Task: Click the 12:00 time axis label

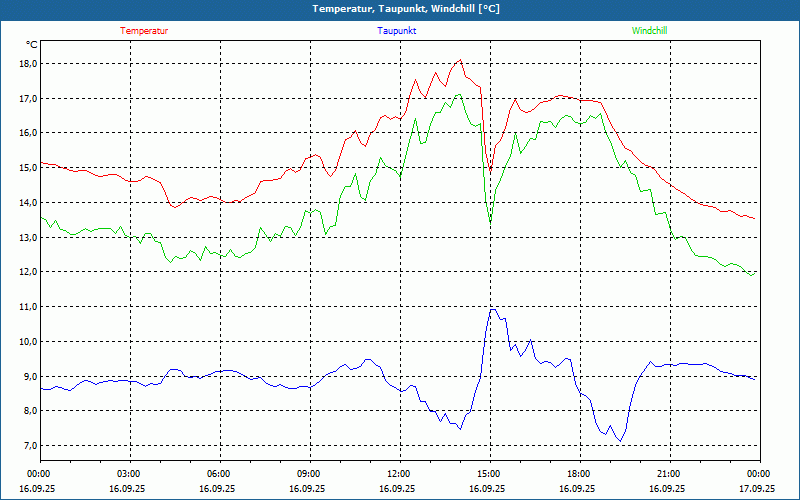Action: coord(399,474)
